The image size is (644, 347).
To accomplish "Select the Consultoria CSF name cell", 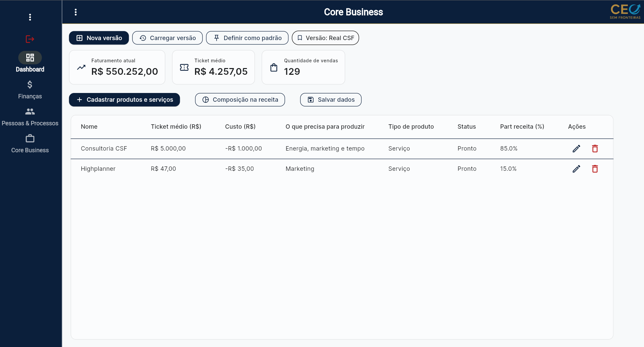I will 104,149.
